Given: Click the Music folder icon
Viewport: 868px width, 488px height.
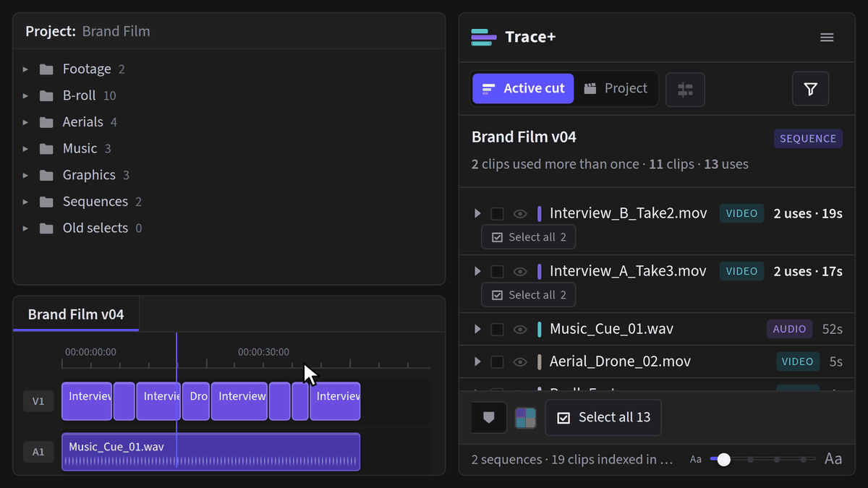Looking at the screenshot, I should tap(46, 149).
